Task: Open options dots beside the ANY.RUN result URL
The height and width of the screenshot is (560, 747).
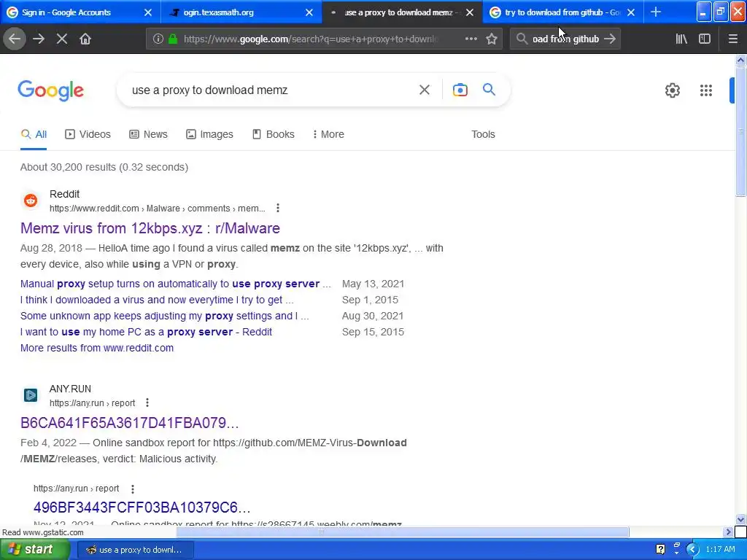Action: tap(147, 402)
